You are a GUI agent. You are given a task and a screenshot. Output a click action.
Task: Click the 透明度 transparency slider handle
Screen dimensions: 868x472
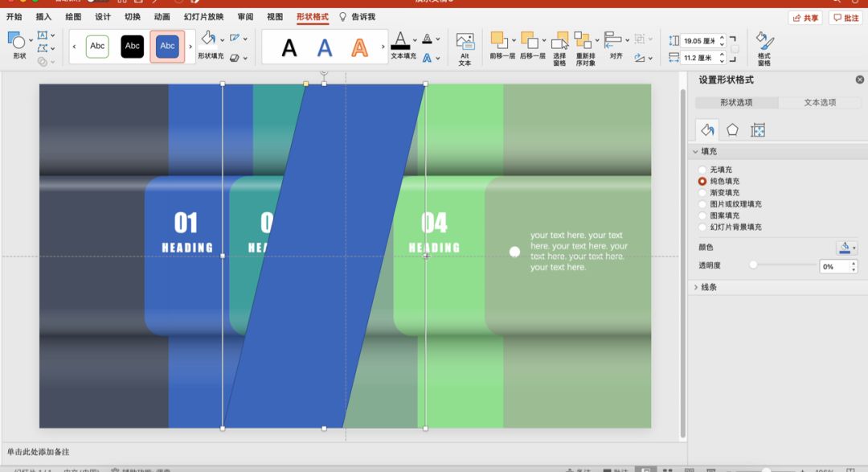point(753,265)
